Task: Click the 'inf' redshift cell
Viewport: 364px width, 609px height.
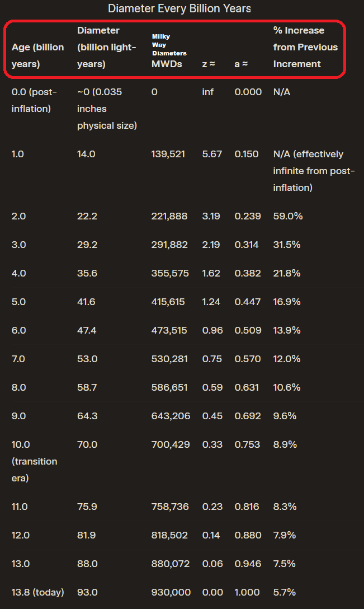Action: click(208, 92)
